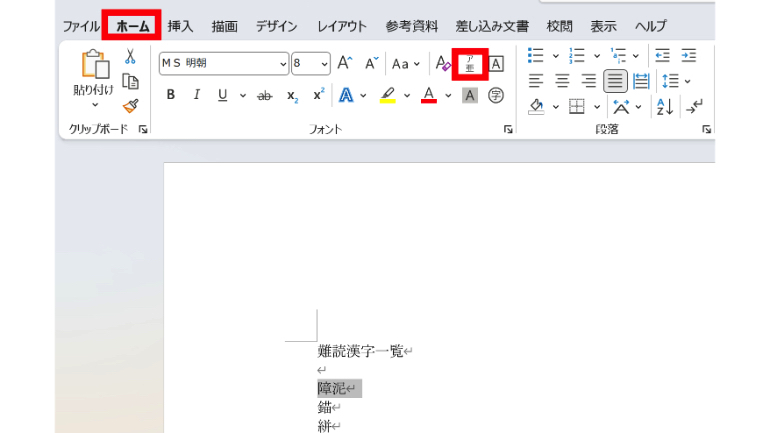This screenshot has height=433, width=770.
Task: Toggle Italic formatting
Action: point(196,95)
